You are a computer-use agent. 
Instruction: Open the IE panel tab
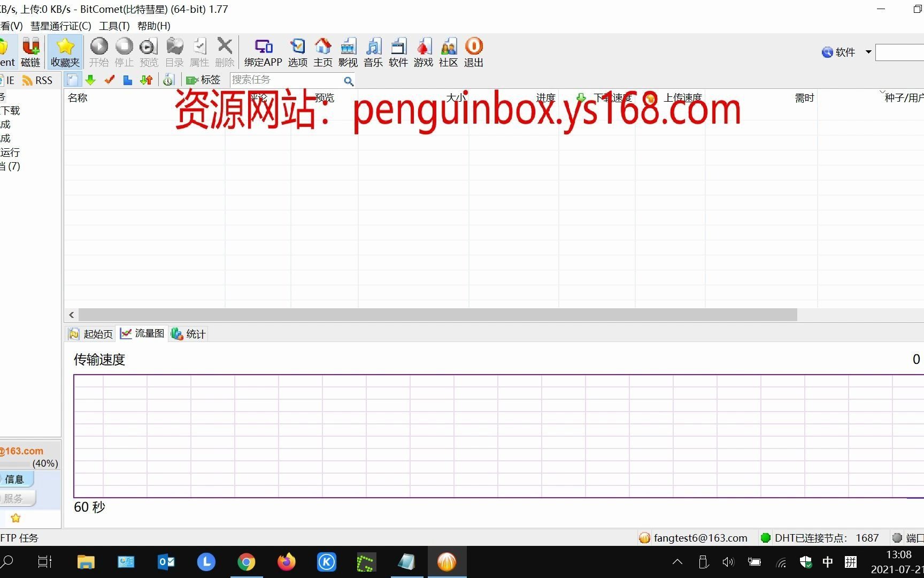click(7, 80)
